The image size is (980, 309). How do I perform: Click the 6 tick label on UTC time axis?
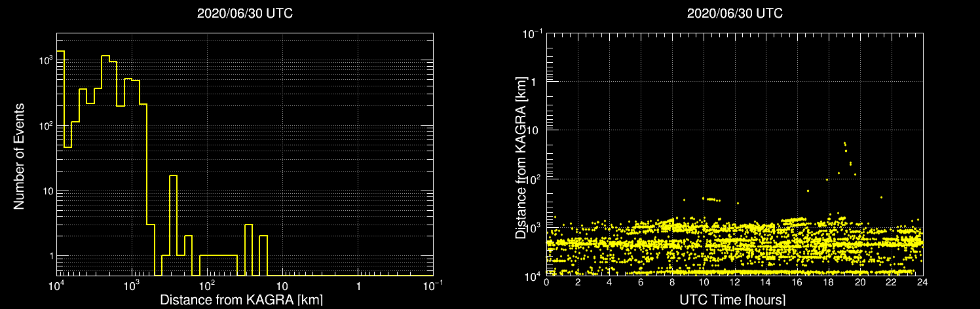point(641,282)
